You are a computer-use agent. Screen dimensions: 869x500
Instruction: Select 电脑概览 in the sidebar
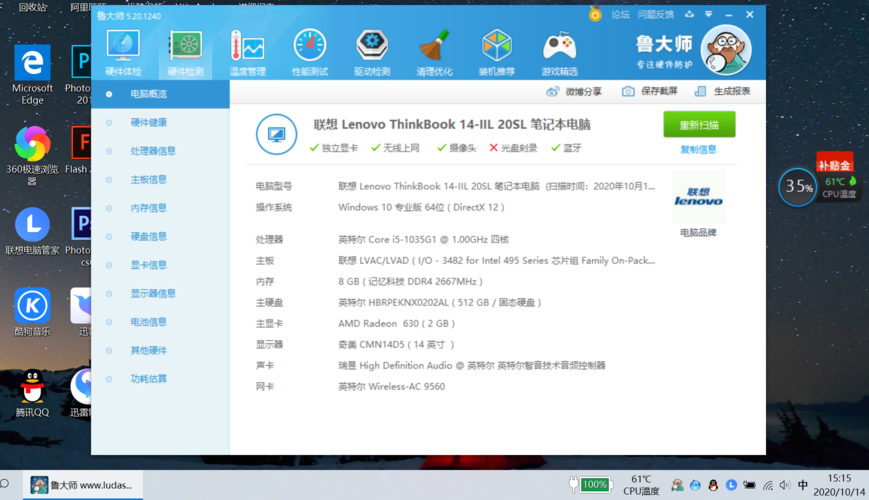pyautogui.click(x=160, y=94)
